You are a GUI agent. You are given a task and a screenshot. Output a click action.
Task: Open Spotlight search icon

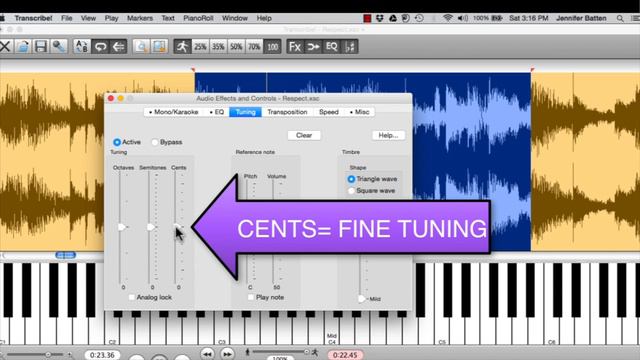click(x=620, y=18)
